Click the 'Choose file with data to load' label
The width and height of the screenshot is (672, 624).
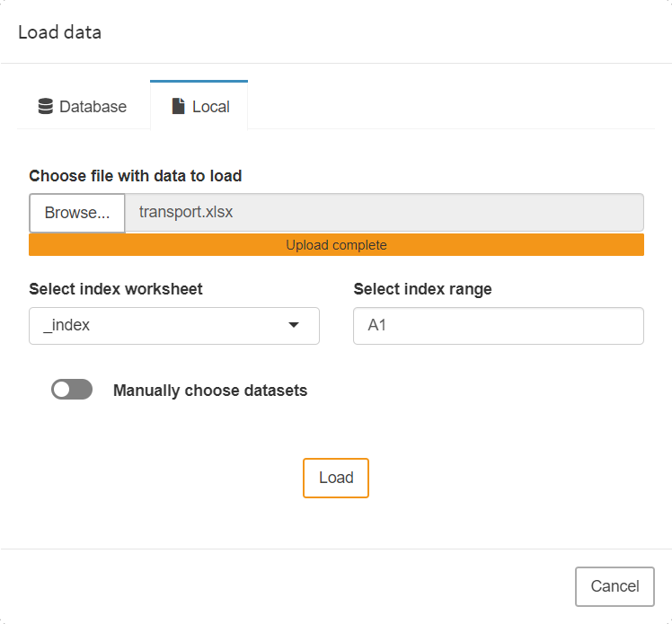point(135,176)
